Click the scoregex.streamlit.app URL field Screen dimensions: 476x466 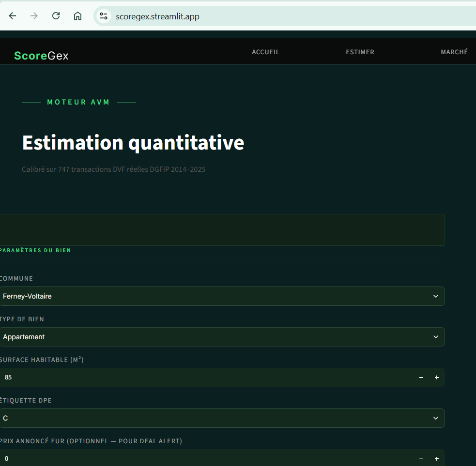[x=157, y=16]
